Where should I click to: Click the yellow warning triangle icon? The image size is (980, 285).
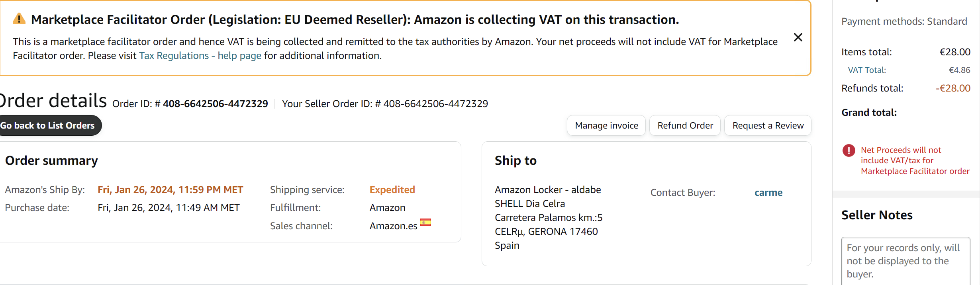coord(19,19)
